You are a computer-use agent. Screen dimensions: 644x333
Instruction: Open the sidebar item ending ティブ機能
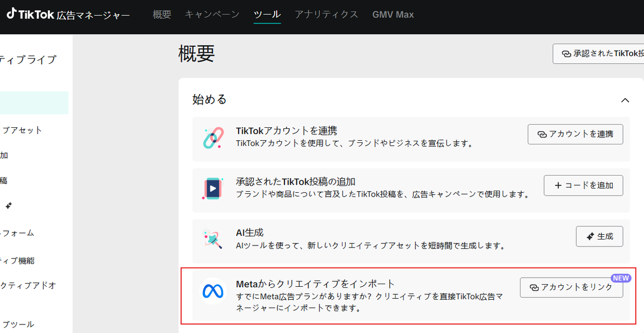point(17,261)
